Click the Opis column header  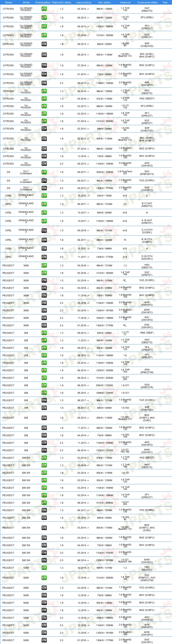click(165, 2)
